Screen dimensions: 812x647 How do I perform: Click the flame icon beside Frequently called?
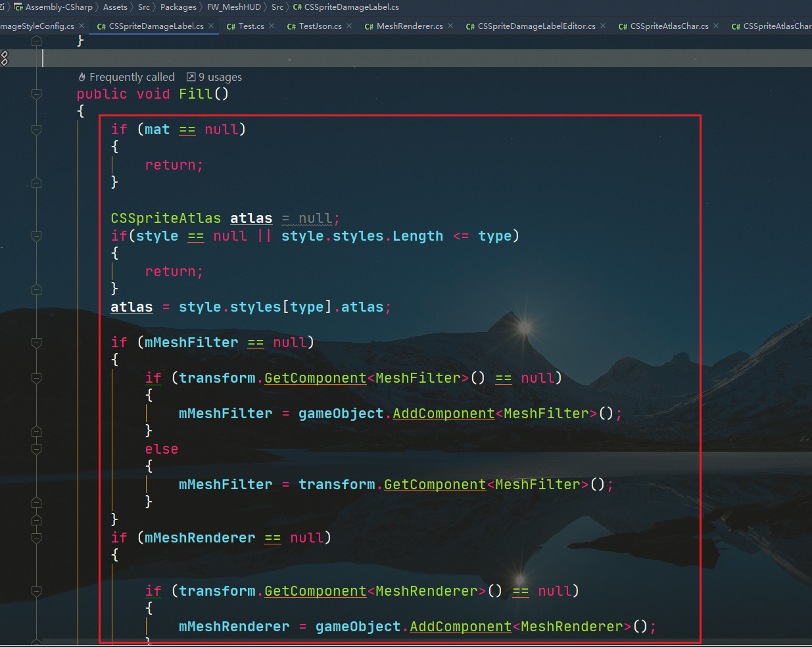click(x=82, y=77)
